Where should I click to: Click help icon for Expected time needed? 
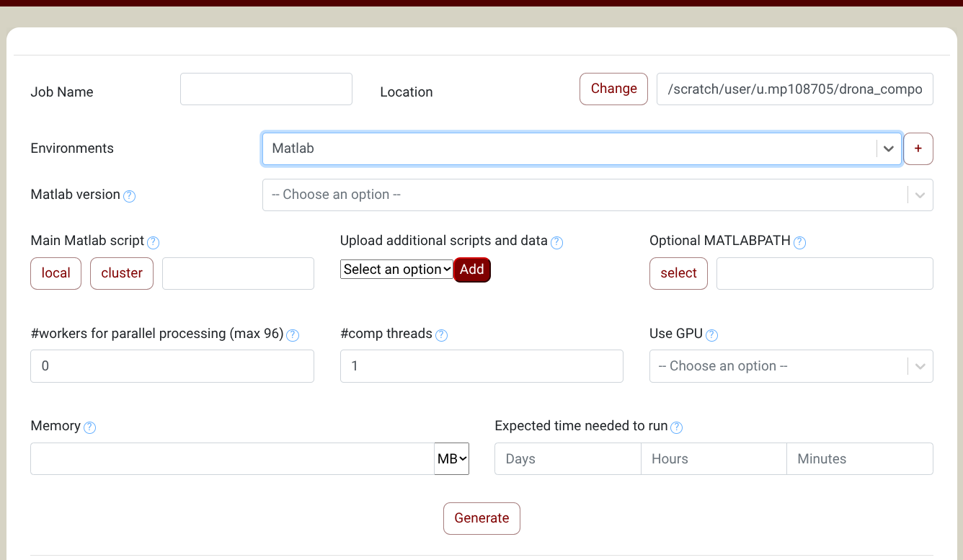click(x=676, y=427)
